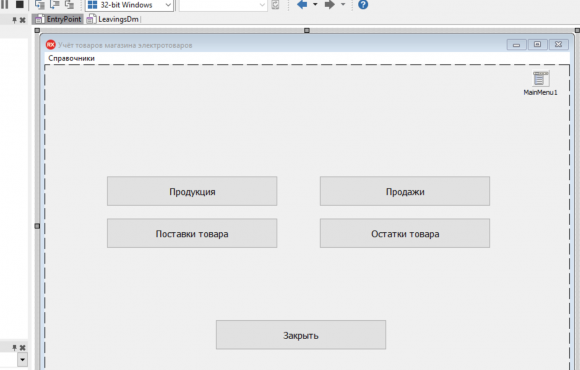Click the first step-trace icon after stop

39,4
